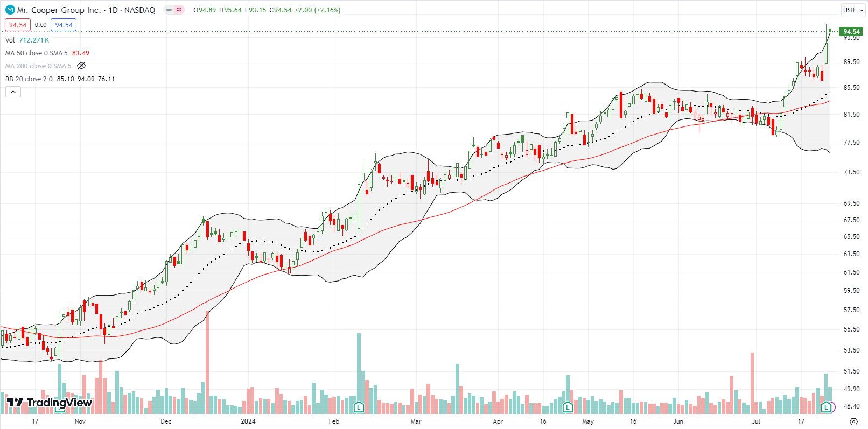
Task: Open the late-April earnings E marker
Action: pyautogui.click(x=567, y=407)
